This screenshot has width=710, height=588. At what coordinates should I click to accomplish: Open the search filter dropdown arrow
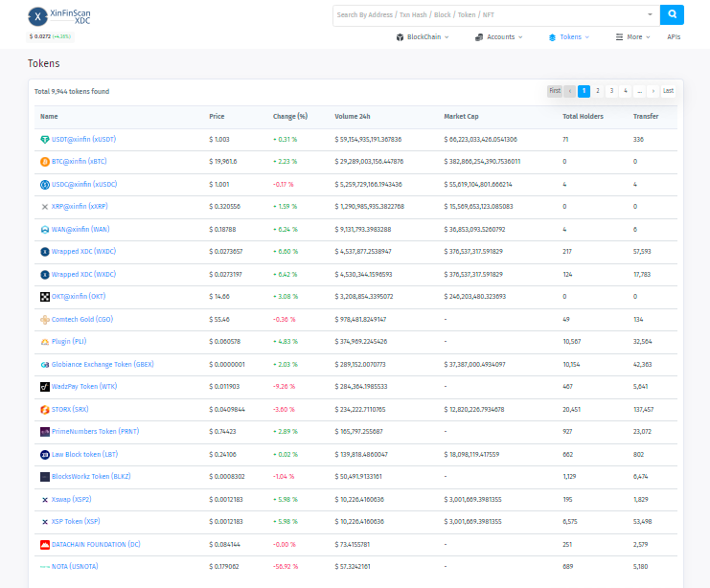point(651,15)
